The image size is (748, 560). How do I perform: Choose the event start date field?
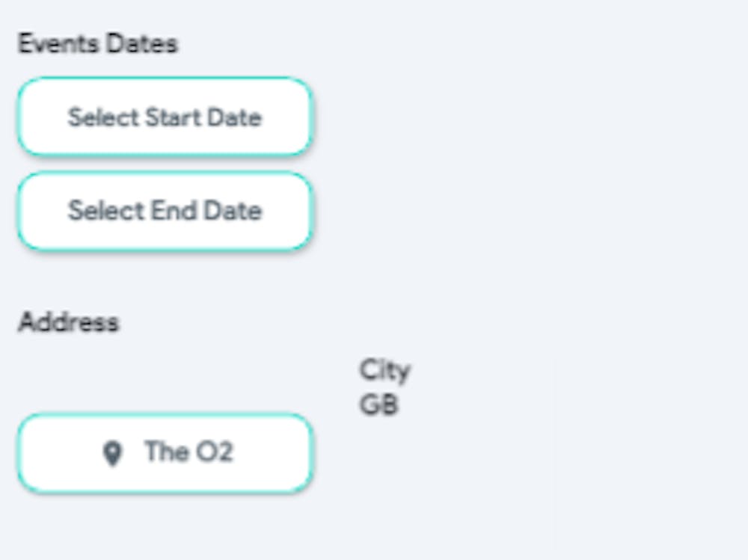pos(165,117)
